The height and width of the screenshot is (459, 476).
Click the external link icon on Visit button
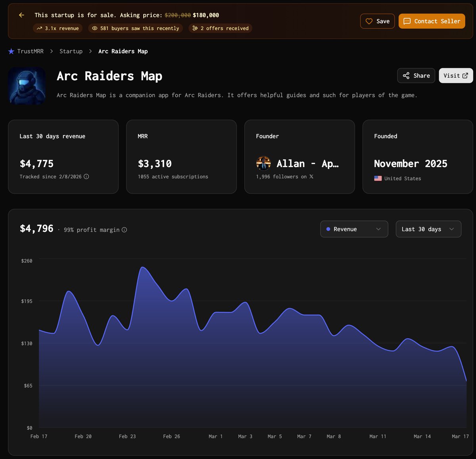point(465,75)
